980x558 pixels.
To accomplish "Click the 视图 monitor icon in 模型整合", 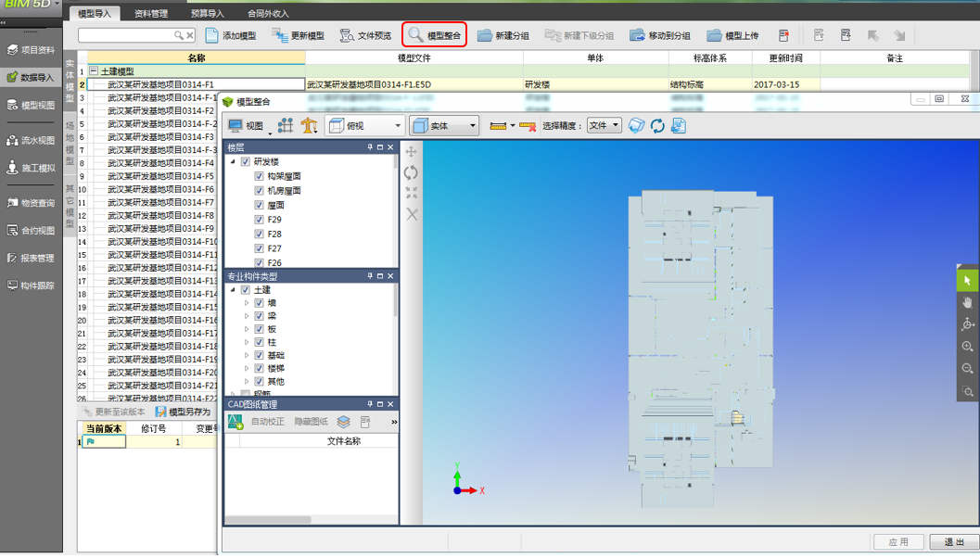I will 235,126.
